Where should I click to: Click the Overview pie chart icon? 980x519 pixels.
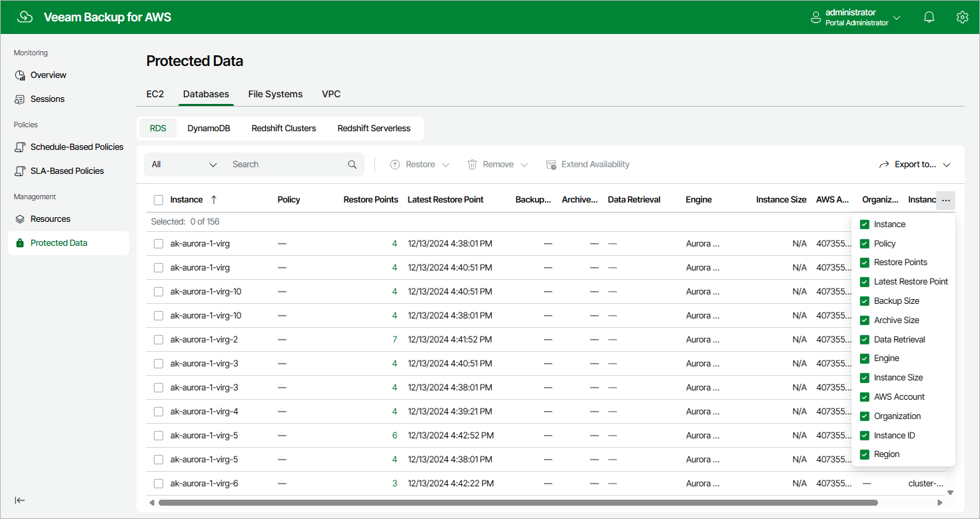20,75
